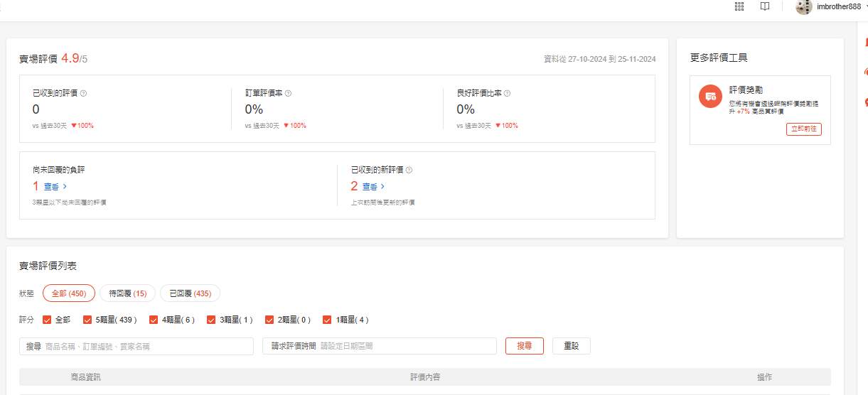Toggle the 5顆星 (439) checkbox

point(87,320)
